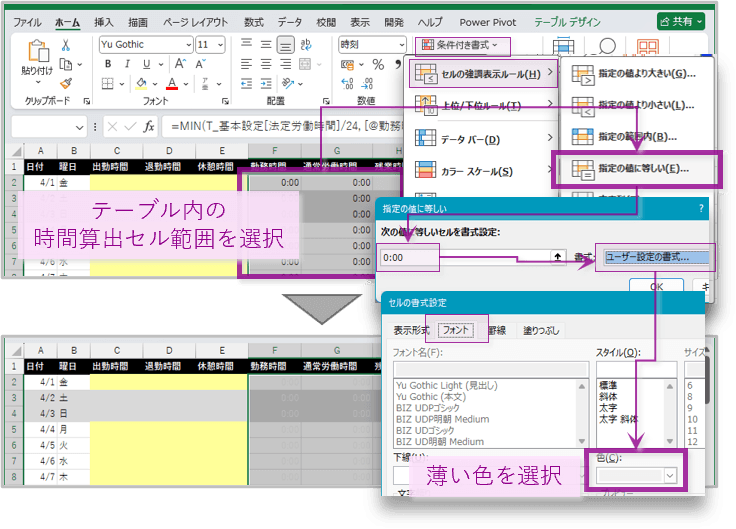This screenshot has height=529, width=736.
Task: Open the fill color dropdown arrow
Action: tap(155, 84)
